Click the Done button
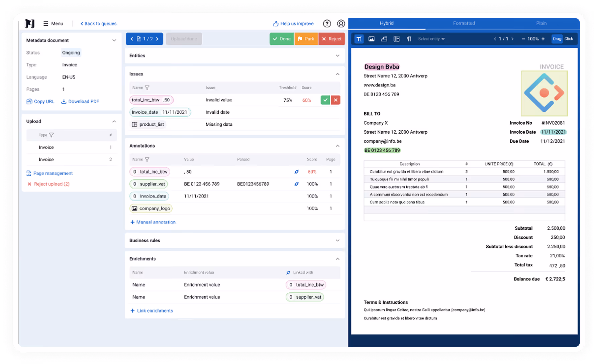Screen dimensions: 597x364 [281, 39]
